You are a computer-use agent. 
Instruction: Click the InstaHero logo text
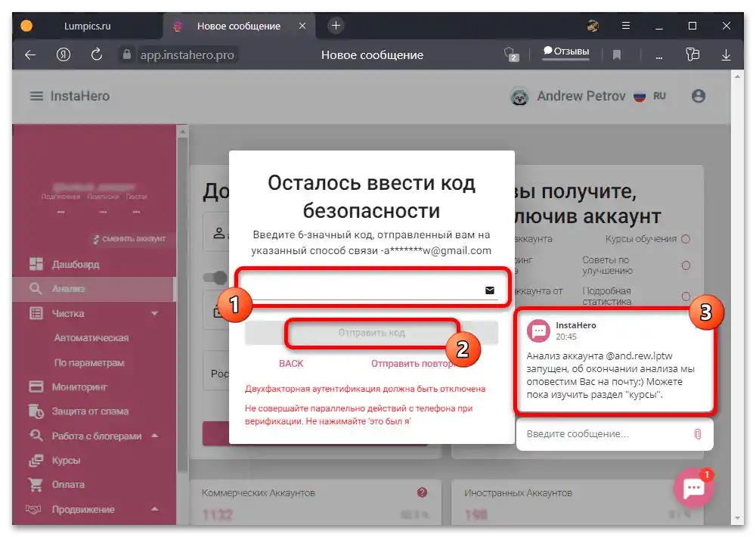[x=80, y=96]
